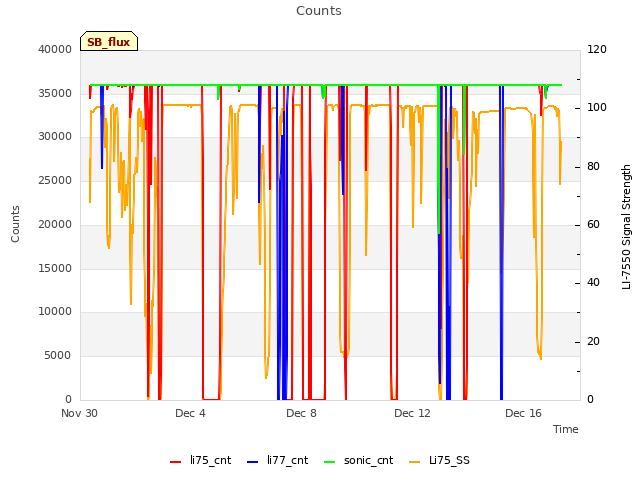Click the 40000 left-axis tick label
Image resolution: width=640 pixels, height=480 pixels.
55,49
